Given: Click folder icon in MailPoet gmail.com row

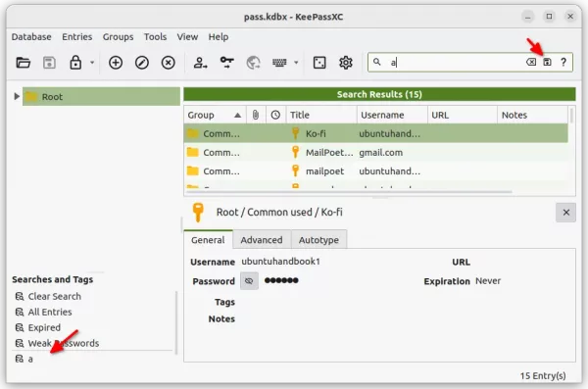Looking at the screenshot, I should [193, 152].
